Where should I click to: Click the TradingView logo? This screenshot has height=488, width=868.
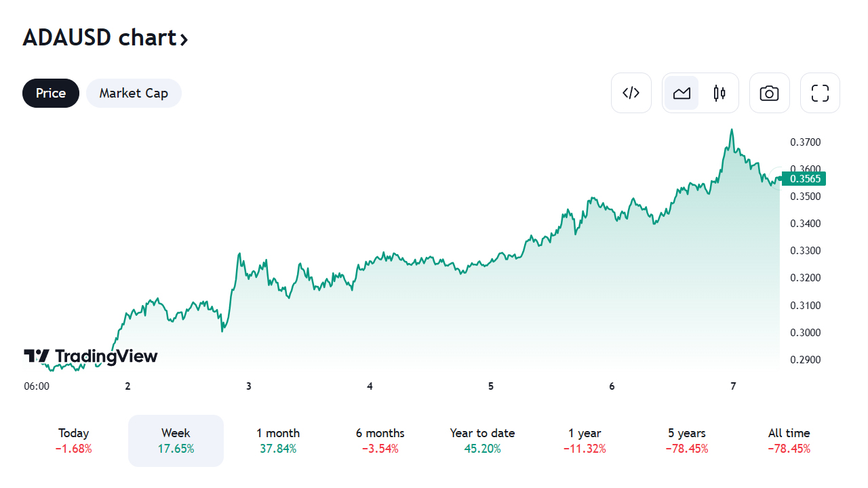pyautogui.click(x=91, y=356)
